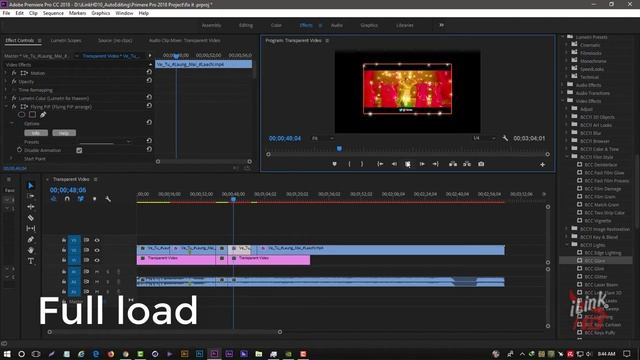Open the Lumetri Scopes tab
Image resolution: width=640 pixels, height=360 pixels.
coord(66,40)
